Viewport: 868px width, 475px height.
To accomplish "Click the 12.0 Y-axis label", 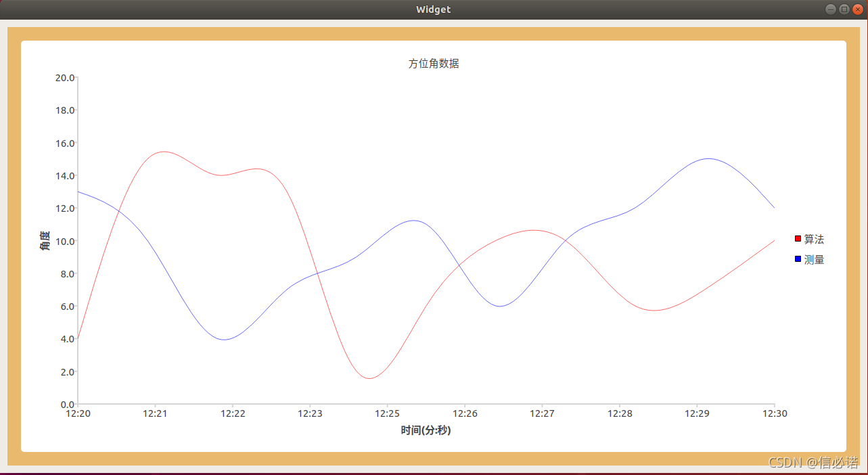I will [x=64, y=208].
